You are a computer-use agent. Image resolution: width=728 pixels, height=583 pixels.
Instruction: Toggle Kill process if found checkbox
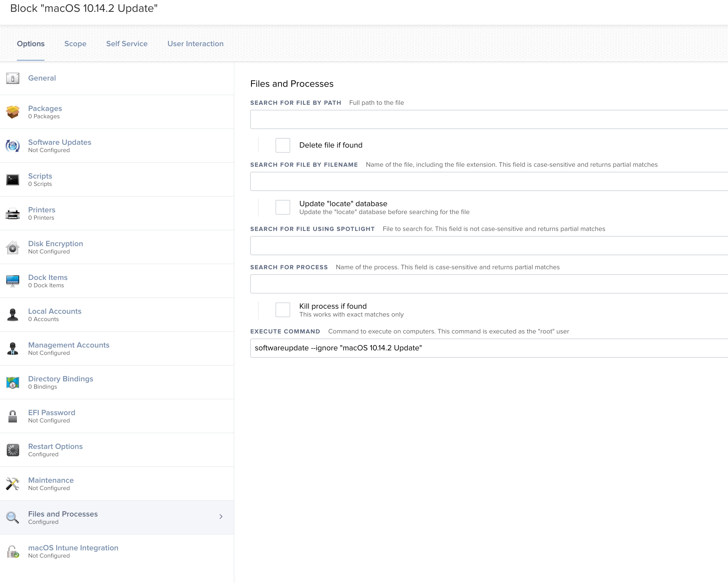(283, 310)
